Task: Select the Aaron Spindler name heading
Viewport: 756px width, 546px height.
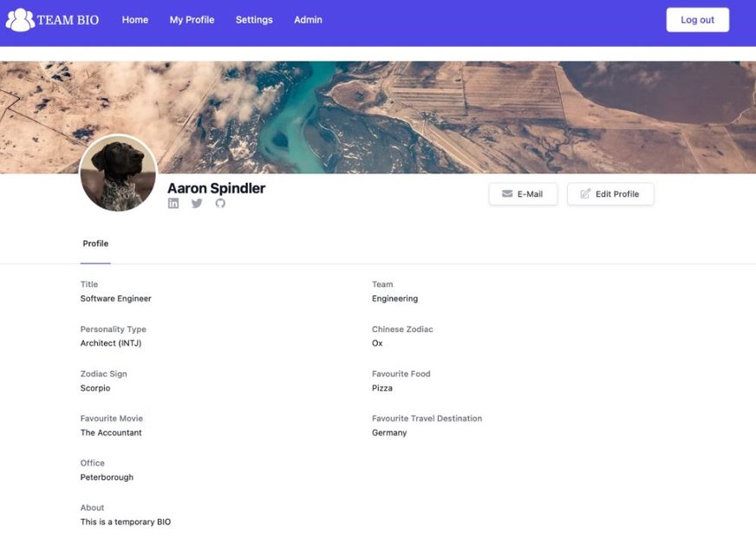Action: click(214, 187)
